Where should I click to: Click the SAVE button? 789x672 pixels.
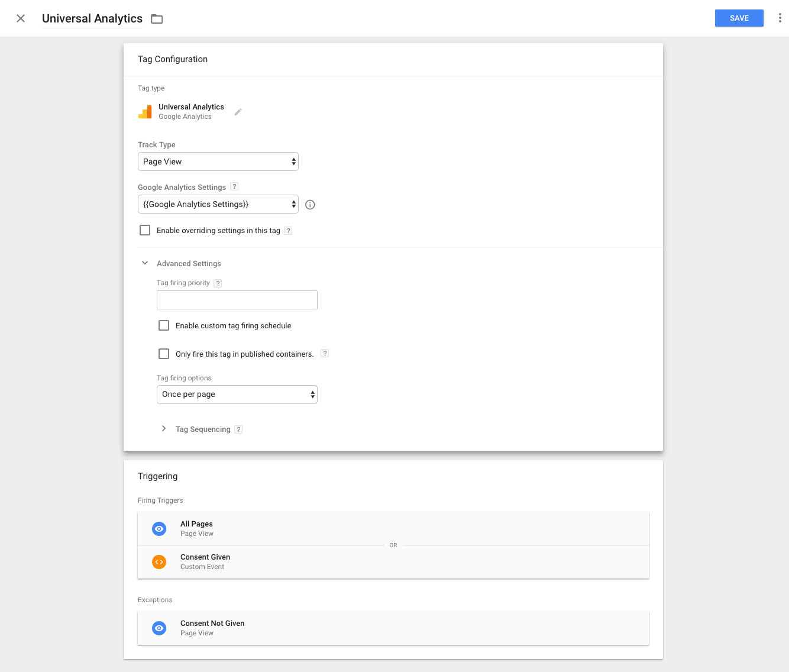(x=739, y=18)
